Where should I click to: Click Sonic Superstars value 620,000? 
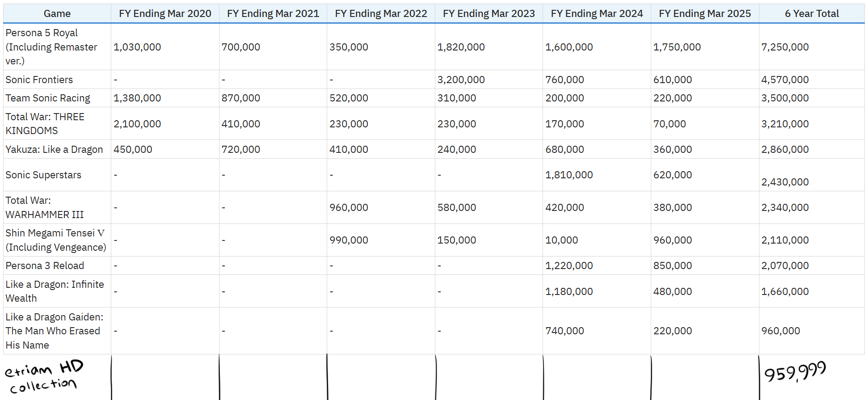pos(672,175)
